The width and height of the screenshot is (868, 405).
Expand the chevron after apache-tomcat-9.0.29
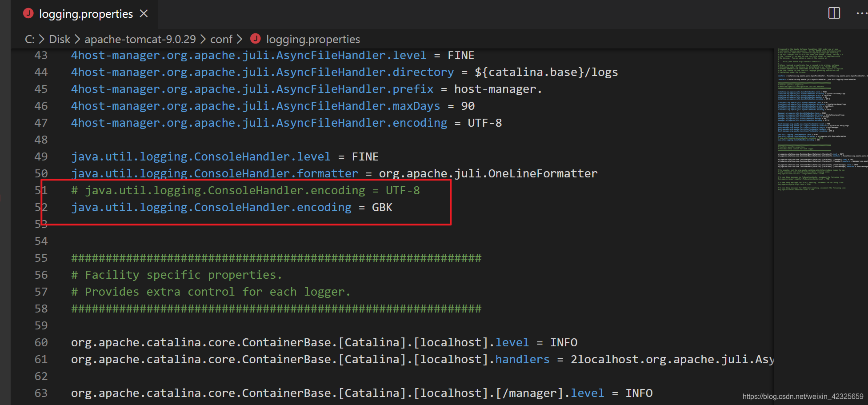click(x=203, y=39)
